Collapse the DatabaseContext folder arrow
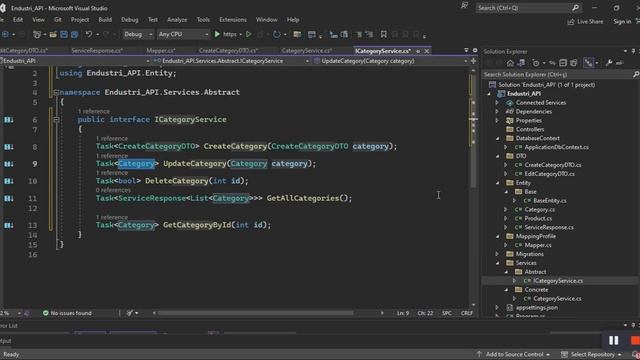This screenshot has width=640, height=360. (498, 138)
